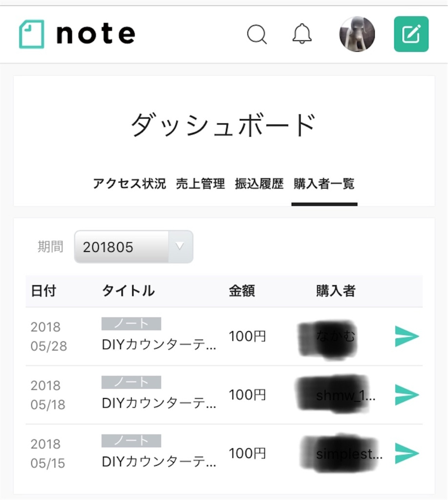Viewport: 448px width, 500px height.
Task: Open the 振込履歴 tab
Action: 259,183
